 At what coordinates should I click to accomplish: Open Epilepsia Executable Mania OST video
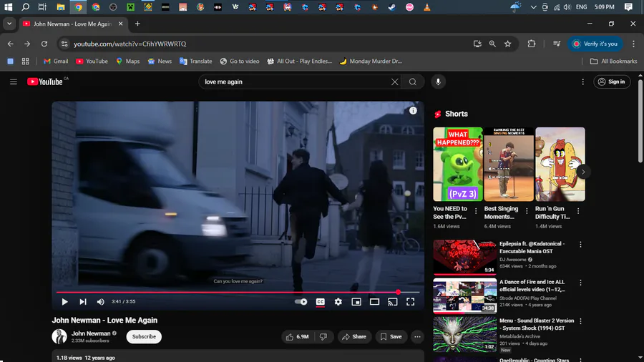point(465,258)
